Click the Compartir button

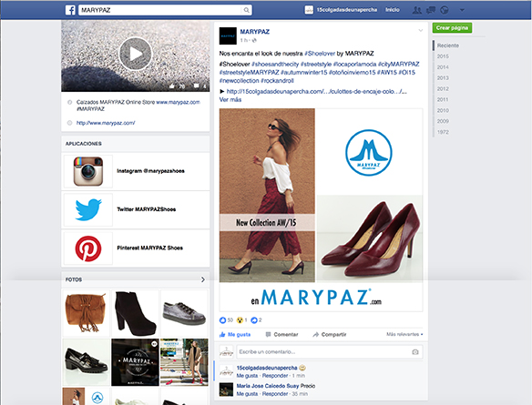pos(330,335)
